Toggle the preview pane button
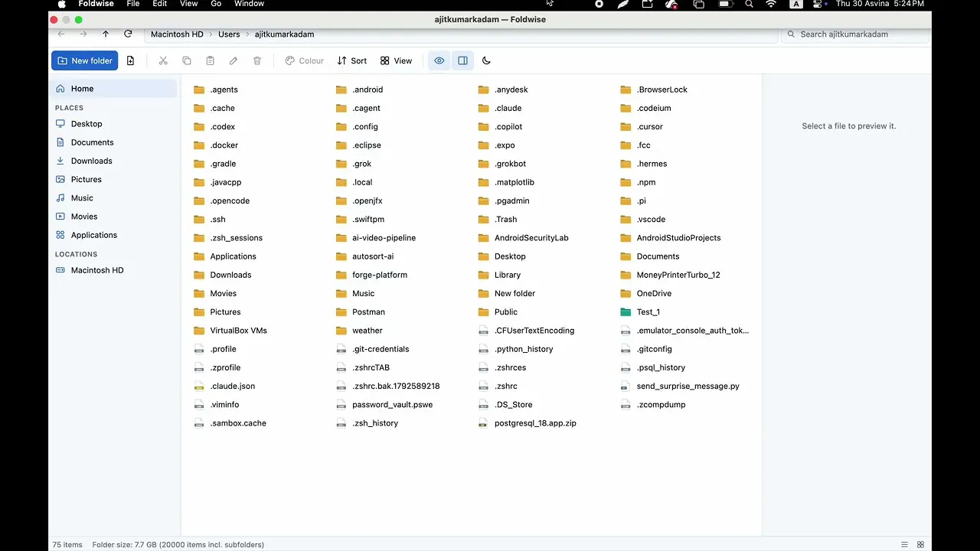Viewport: 980px width, 551px height. tap(462, 60)
